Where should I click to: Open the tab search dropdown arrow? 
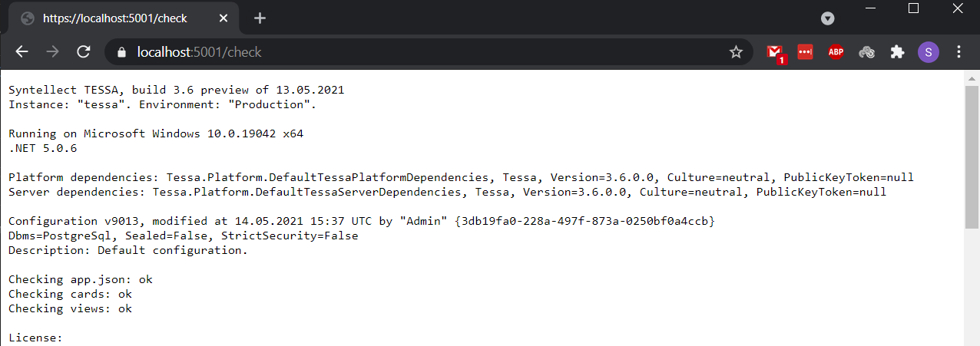(x=827, y=18)
